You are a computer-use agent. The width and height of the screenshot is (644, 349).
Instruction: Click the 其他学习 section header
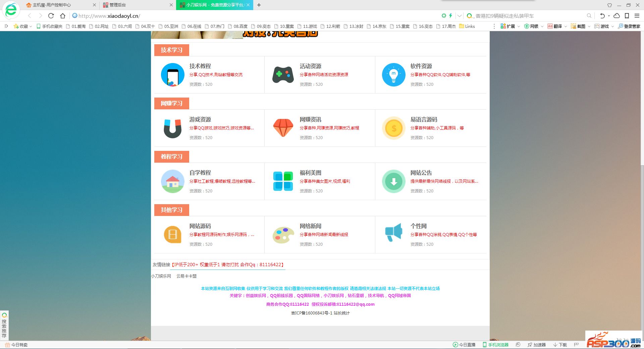tap(172, 210)
